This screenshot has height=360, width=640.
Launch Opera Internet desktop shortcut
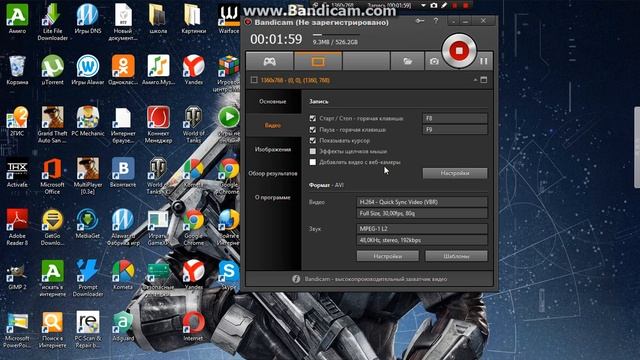click(193, 327)
